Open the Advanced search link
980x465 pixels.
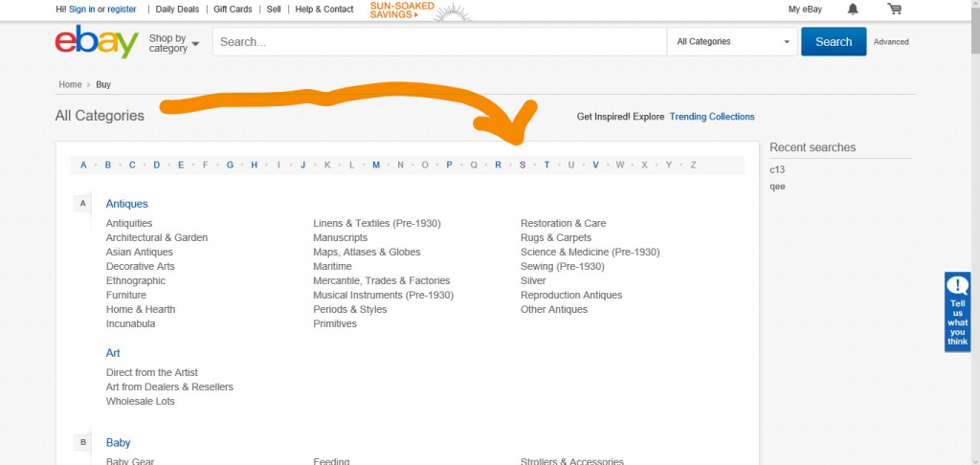(x=891, y=42)
